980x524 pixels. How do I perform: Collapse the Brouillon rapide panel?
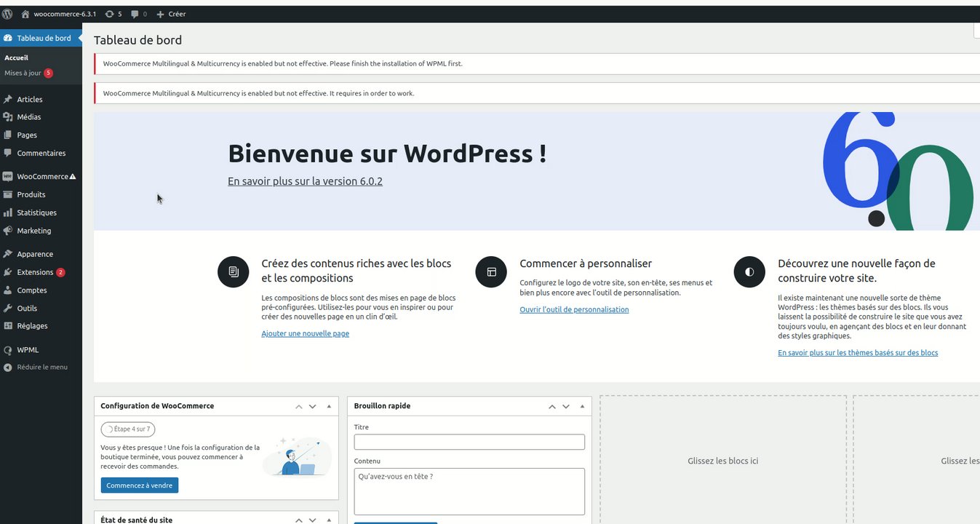[x=582, y=406]
